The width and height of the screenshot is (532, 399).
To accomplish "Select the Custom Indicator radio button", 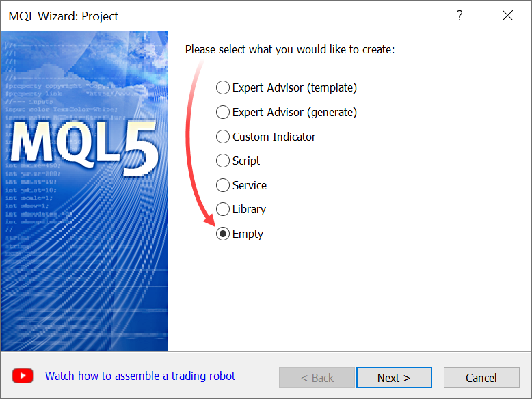I will [x=223, y=137].
